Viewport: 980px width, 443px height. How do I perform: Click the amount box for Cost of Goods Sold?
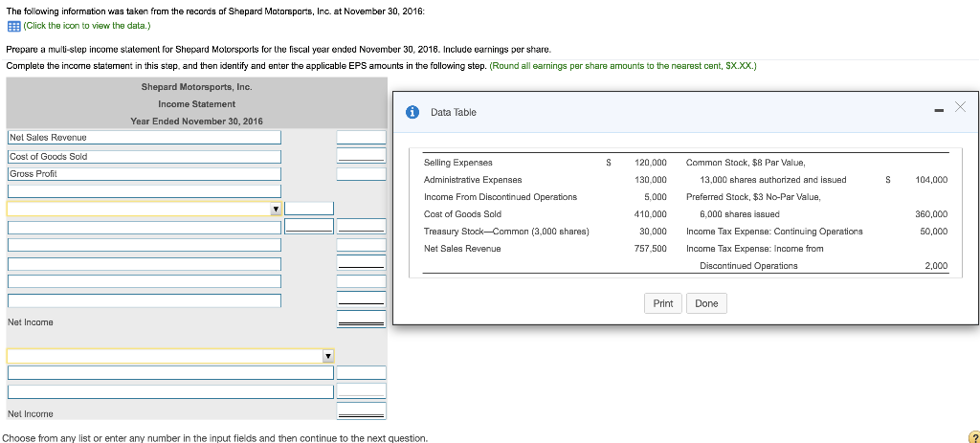361,156
